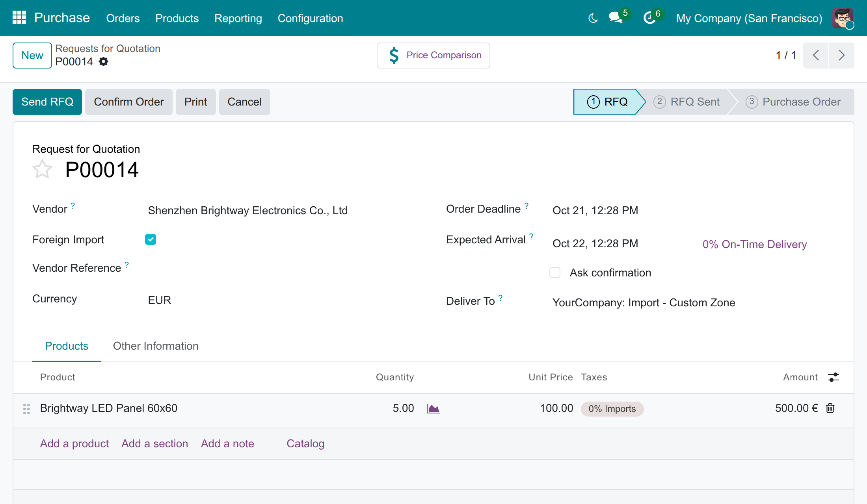Open column settings adjust icon near Amount
This screenshot has width=867, height=504.
pyautogui.click(x=834, y=377)
